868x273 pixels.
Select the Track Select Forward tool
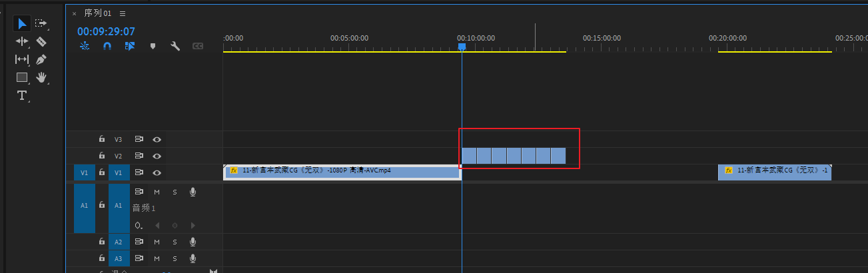coord(41,24)
